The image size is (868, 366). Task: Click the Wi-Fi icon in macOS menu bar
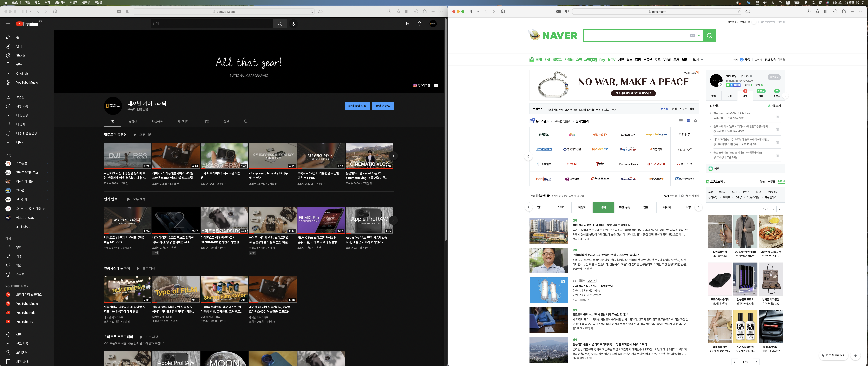click(x=806, y=3)
